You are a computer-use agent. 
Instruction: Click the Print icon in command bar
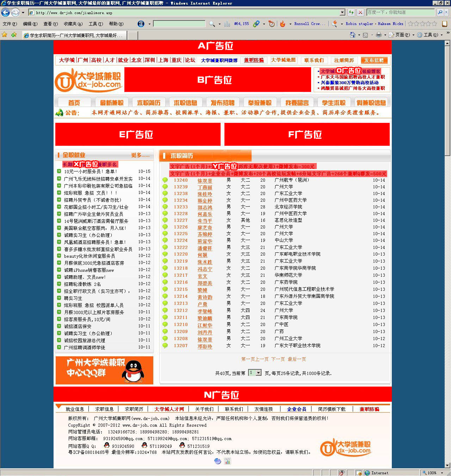(379, 35)
